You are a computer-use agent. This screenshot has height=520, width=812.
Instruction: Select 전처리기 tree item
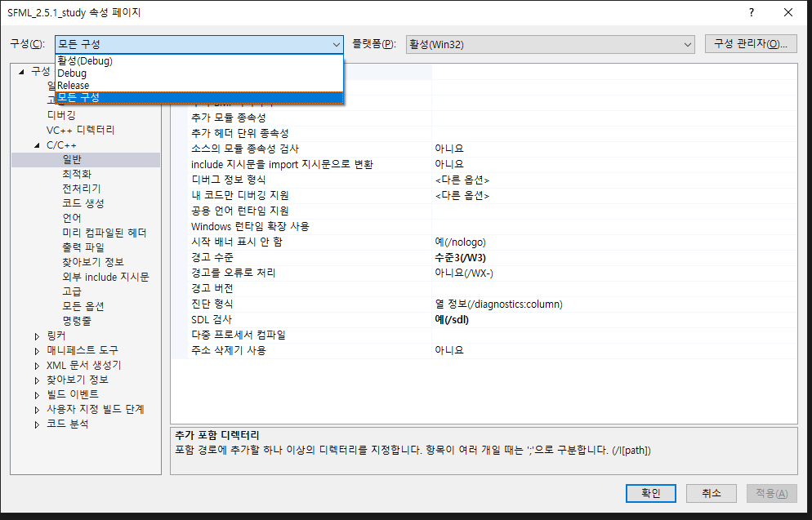(82, 189)
